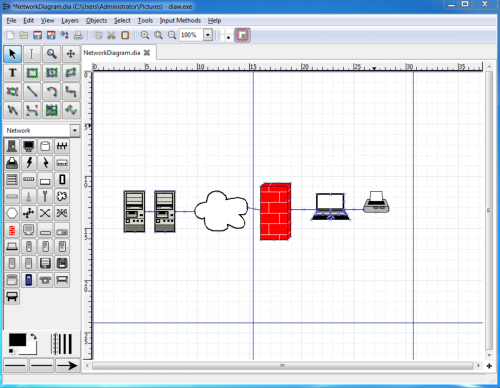
Task: Click the Print toolbar icon
Action: point(78,35)
